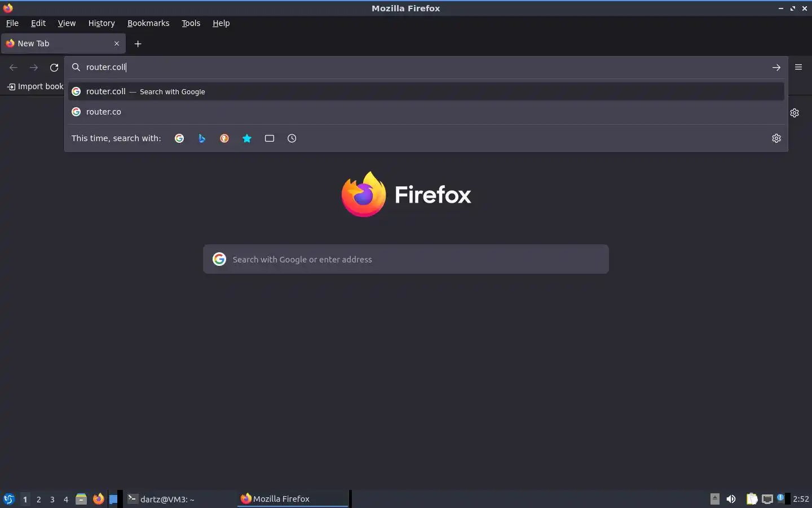Open the Help menu
Screen dimensions: 812x508
pos(221,23)
